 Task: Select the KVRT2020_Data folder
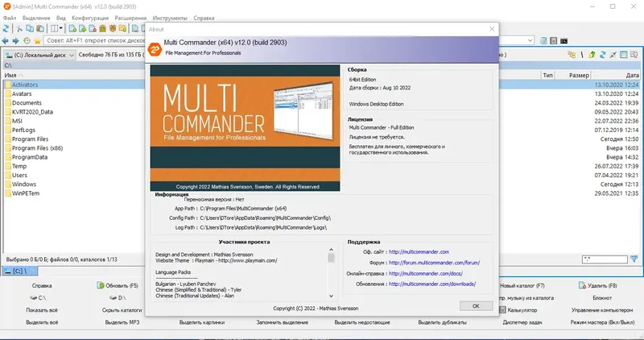coord(32,112)
